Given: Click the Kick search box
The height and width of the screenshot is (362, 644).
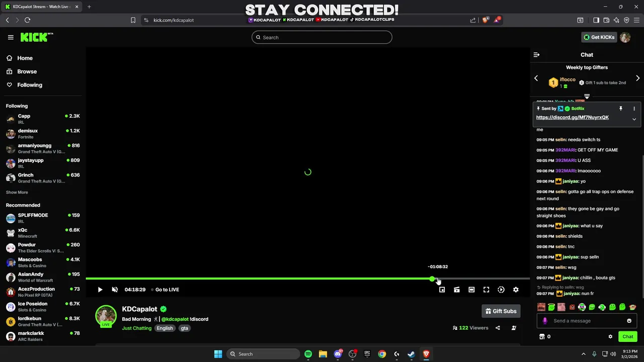Looking at the screenshot, I should [x=322, y=37].
